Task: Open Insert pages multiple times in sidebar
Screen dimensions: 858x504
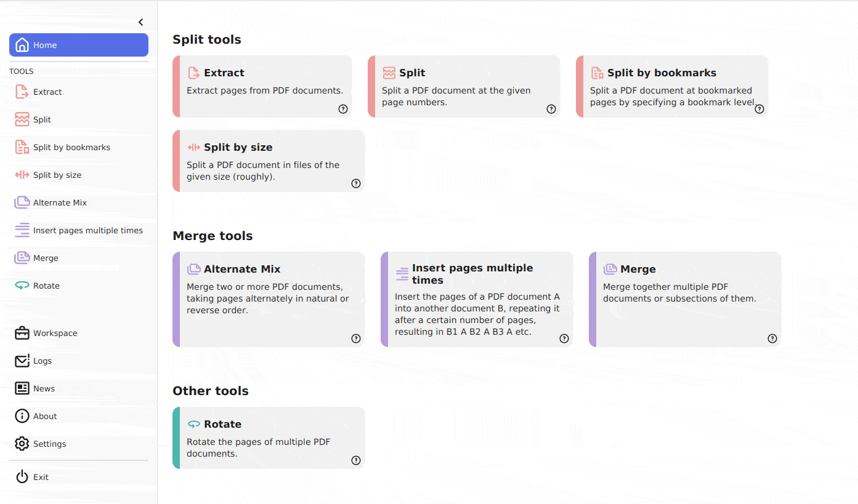Action: (79, 230)
